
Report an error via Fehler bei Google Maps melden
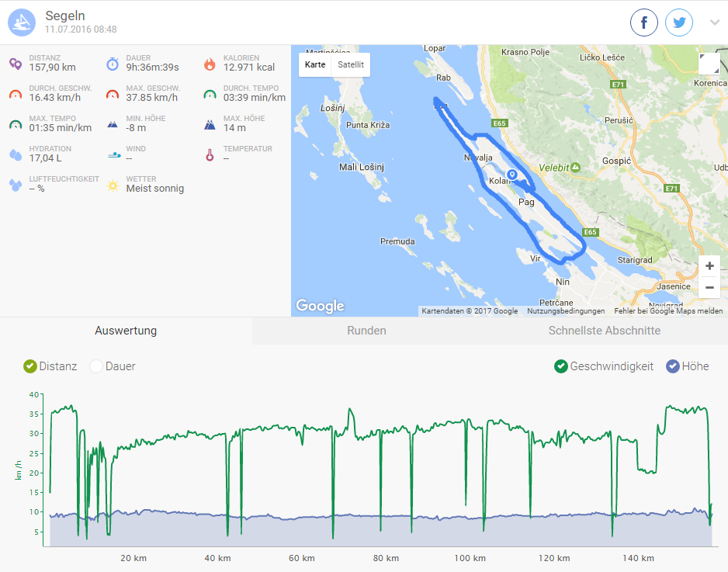coord(667,311)
